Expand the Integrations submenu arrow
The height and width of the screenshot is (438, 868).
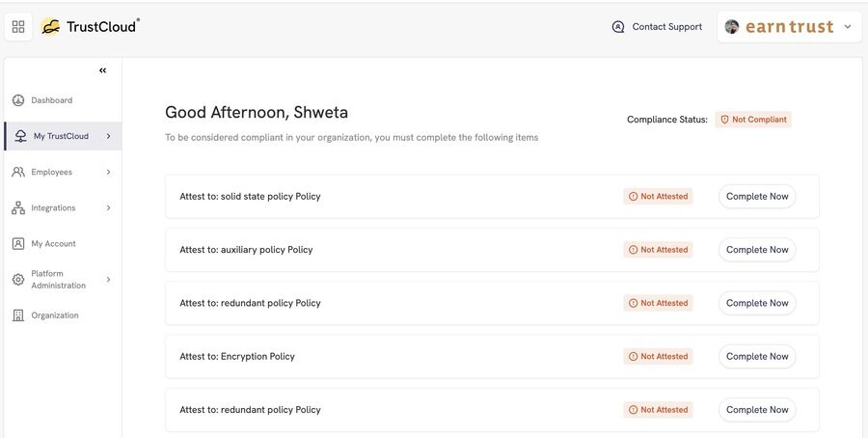(108, 208)
